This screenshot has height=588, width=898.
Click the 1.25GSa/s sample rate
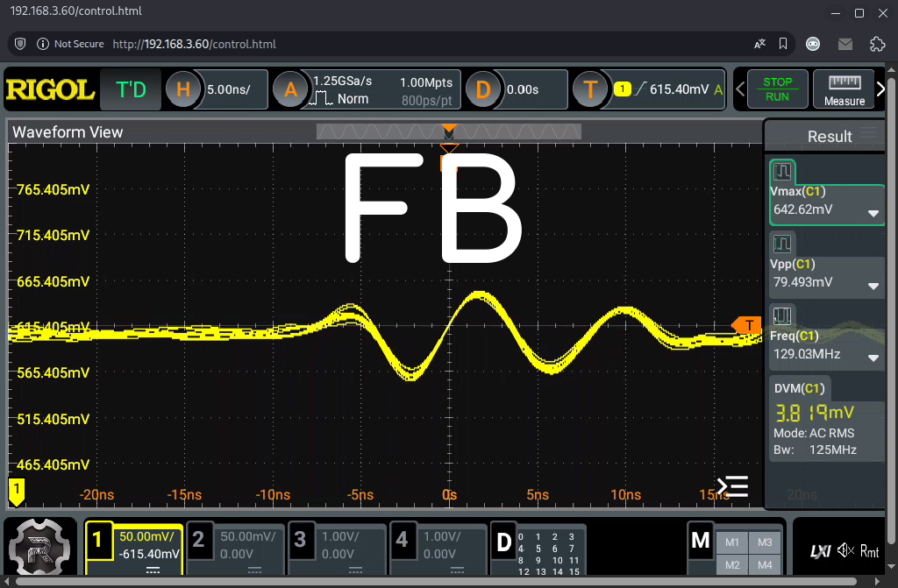pos(343,81)
